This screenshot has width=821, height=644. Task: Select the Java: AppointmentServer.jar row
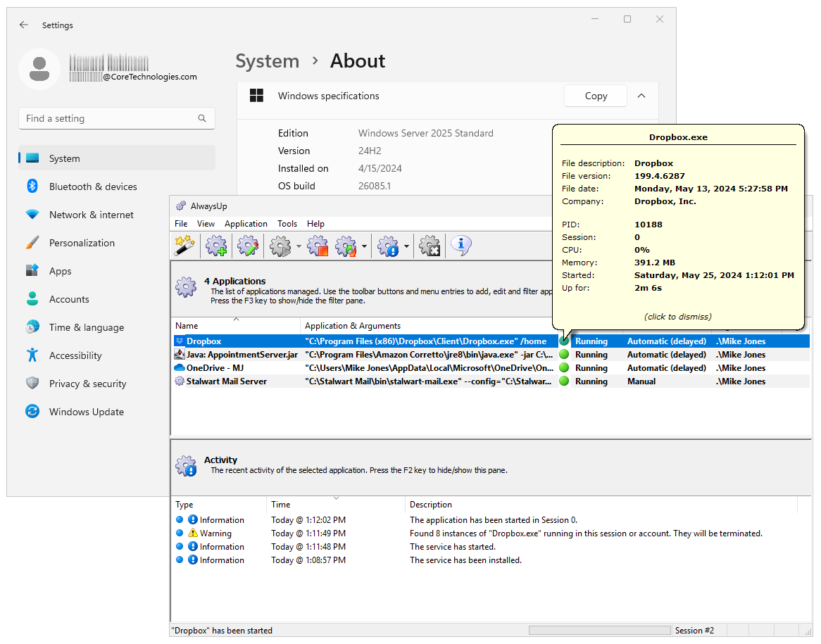click(x=491, y=355)
